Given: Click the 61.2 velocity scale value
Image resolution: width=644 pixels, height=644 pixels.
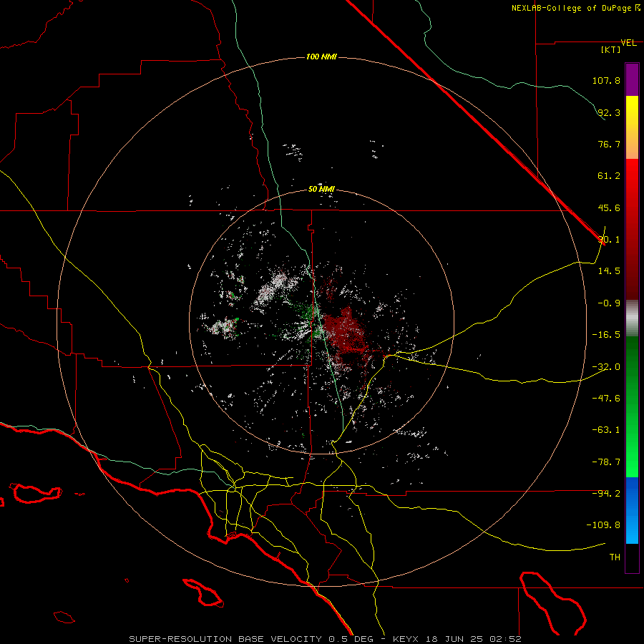Looking at the screenshot, I should (609, 176).
